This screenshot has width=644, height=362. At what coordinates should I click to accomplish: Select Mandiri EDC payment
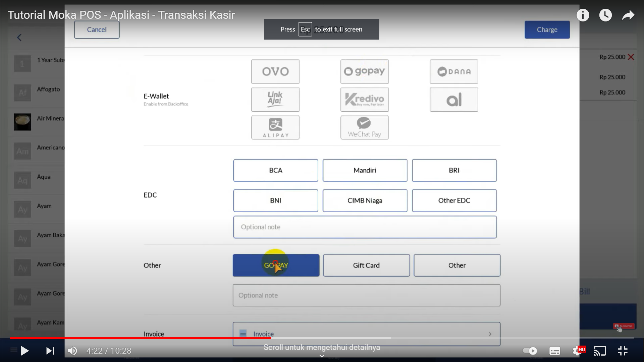[x=365, y=170]
